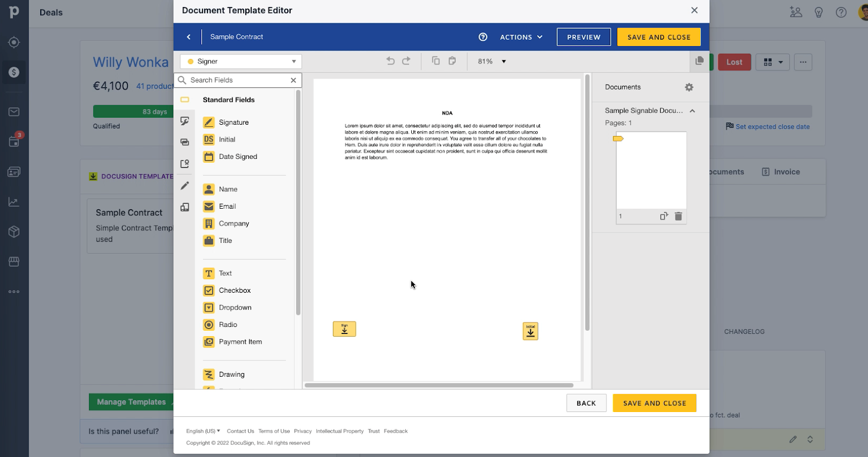Click the Search Fields input box
The image size is (868, 457).
point(238,80)
